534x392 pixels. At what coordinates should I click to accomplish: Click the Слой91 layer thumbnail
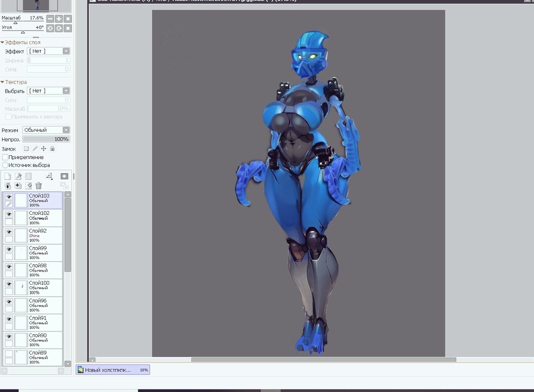coord(21,323)
